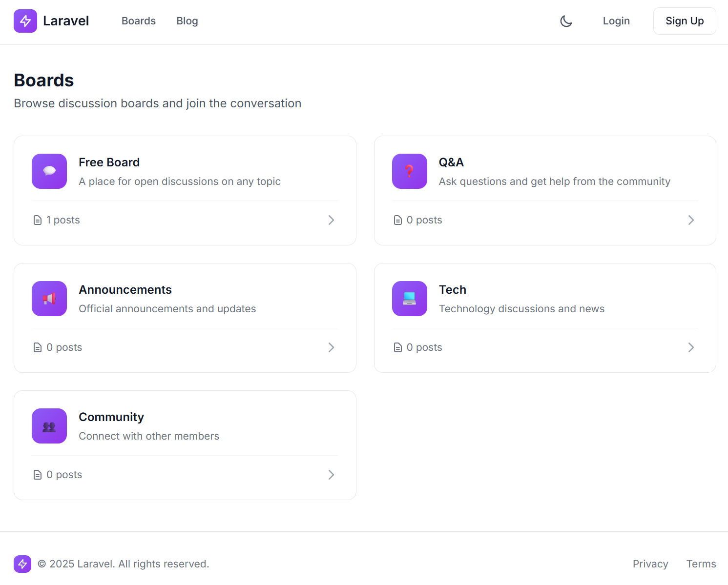Image resolution: width=728 pixels, height=585 pixels.
Task: Open the Terms link in footer
Action: 701,564
